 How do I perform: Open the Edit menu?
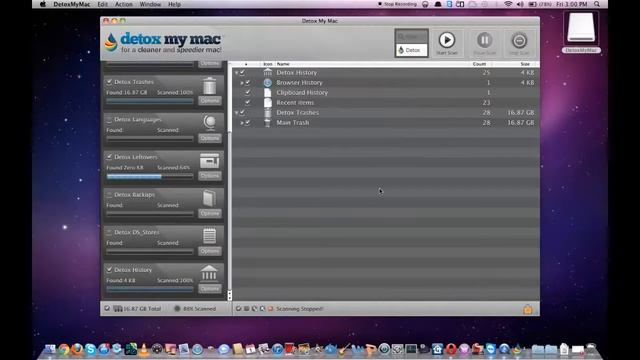click(x=102, y=4)
